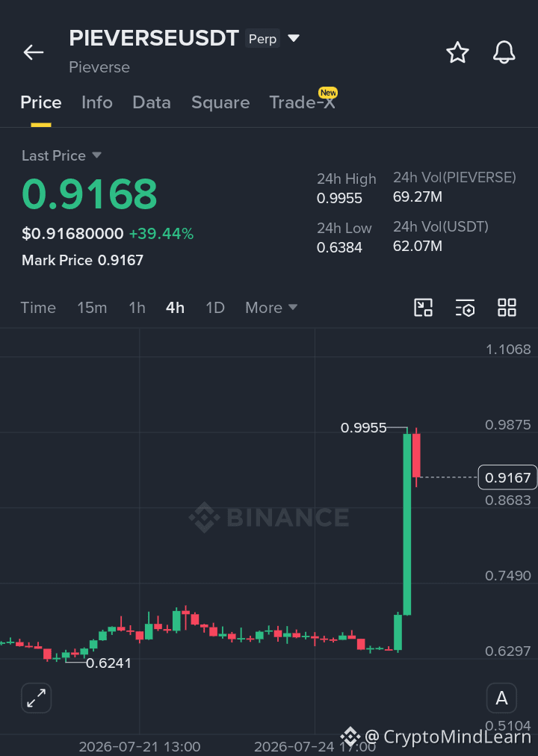Tap the 24h Low 0.6384 value
The width and height of the screenshot is (538, 756).
click(x=339, y=247)
